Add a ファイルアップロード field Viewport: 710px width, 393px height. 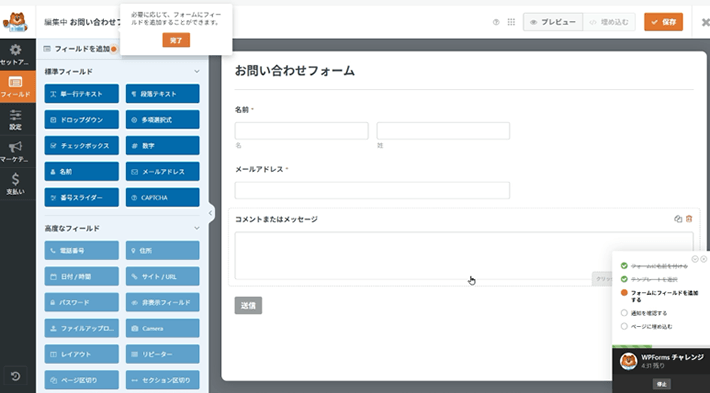pos(82,328)
